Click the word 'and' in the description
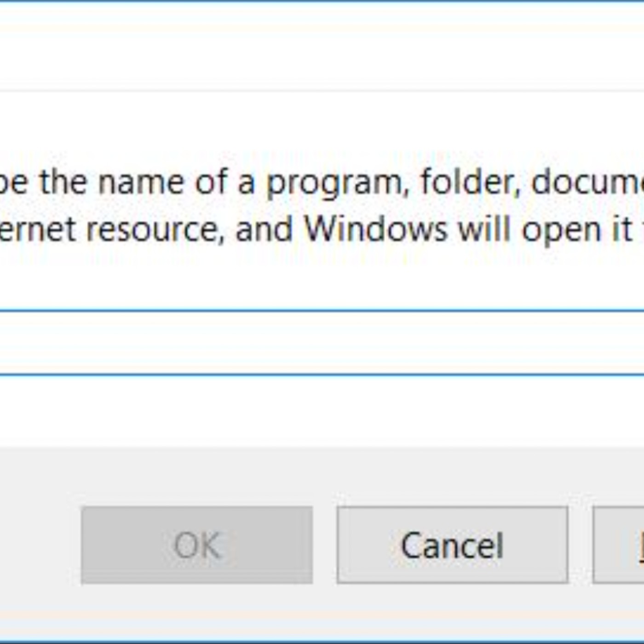This screenshot has height=644, width=644. pyautogui.click(x=264, y=229)
